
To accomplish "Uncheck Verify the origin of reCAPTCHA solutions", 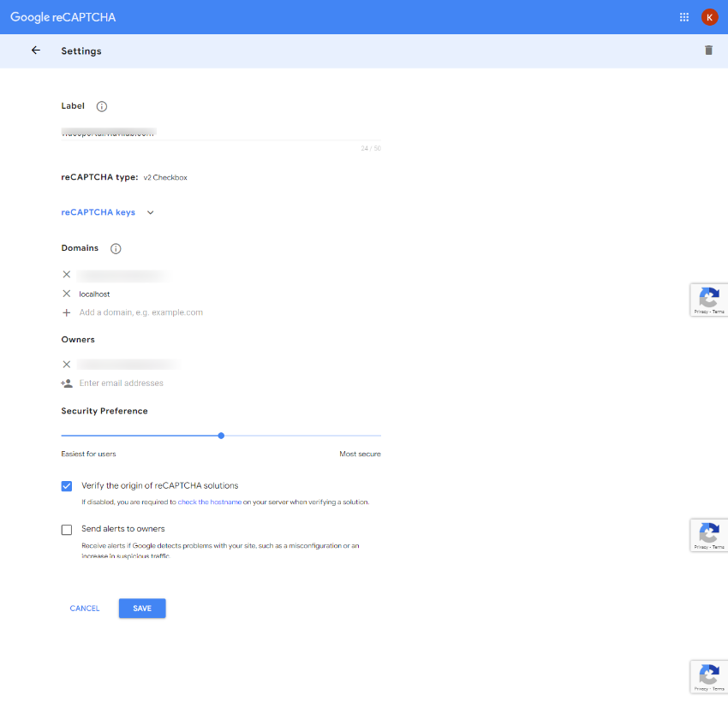I will [x=67, y=486].
